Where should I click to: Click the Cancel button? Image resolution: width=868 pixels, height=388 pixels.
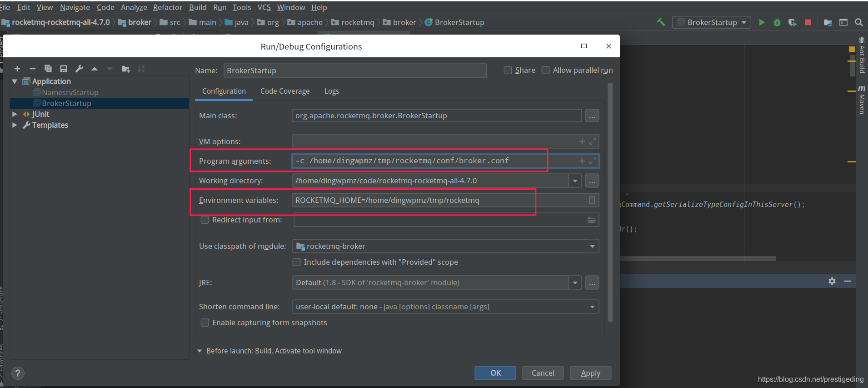(x=543, y=373)
